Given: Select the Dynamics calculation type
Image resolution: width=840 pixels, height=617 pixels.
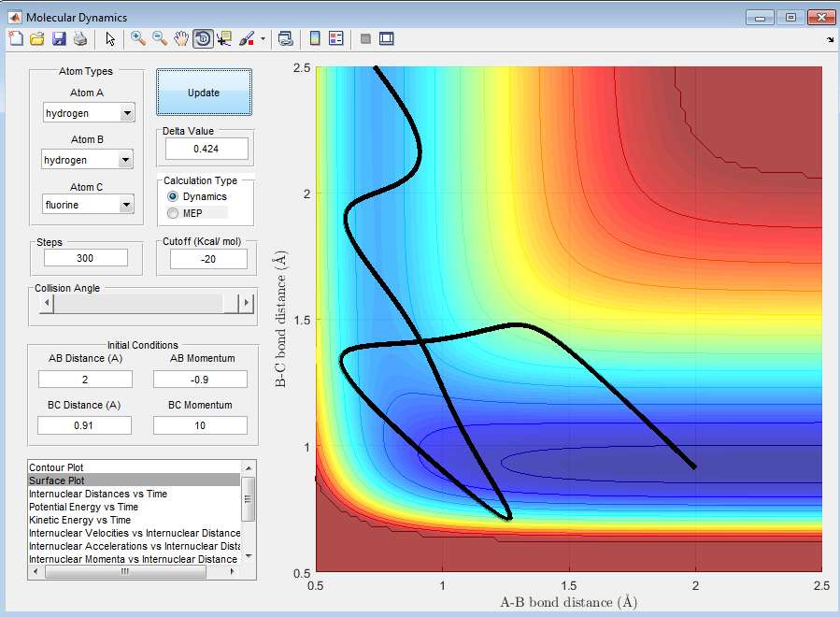Looking at the screenshot, I should coord(172,196).
